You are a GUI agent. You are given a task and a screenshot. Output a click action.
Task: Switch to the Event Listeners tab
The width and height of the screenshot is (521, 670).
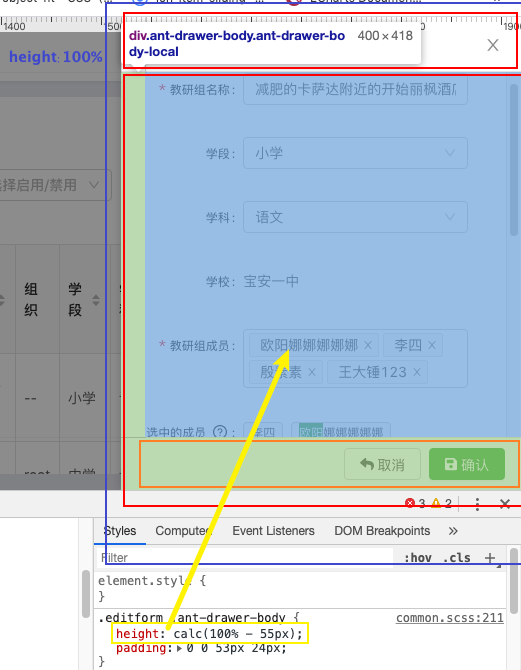273,531
